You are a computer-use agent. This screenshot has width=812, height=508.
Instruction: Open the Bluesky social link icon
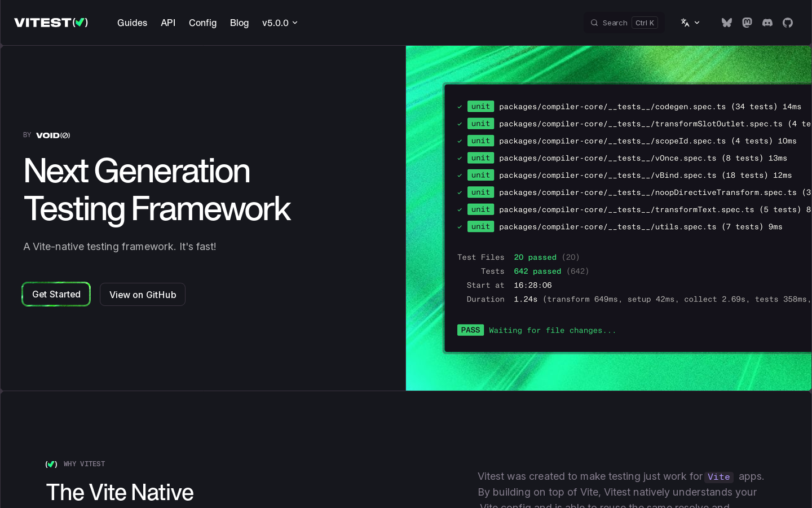(x=727, y=23)
